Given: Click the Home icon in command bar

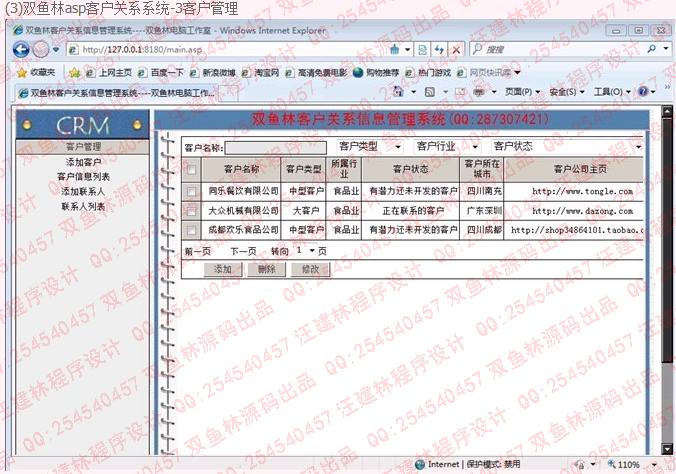Looking at the screenshot, I should click(x=398, y=91).
